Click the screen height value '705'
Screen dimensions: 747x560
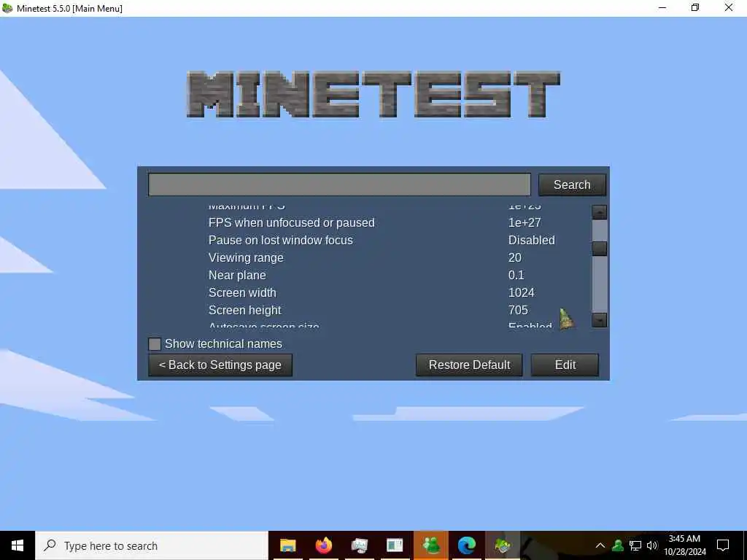[x=518, y=310]
